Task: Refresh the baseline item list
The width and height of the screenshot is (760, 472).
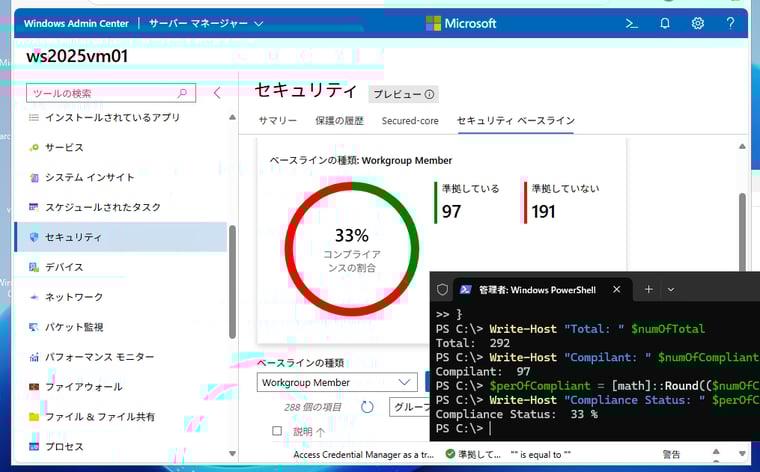Action: point(367,407)
